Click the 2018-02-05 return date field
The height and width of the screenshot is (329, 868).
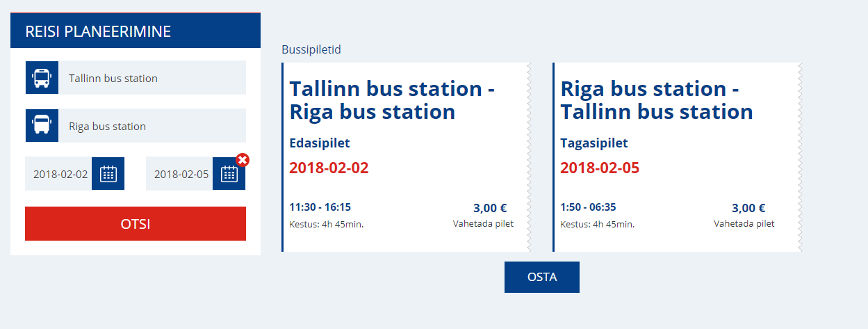pos(179,173)
